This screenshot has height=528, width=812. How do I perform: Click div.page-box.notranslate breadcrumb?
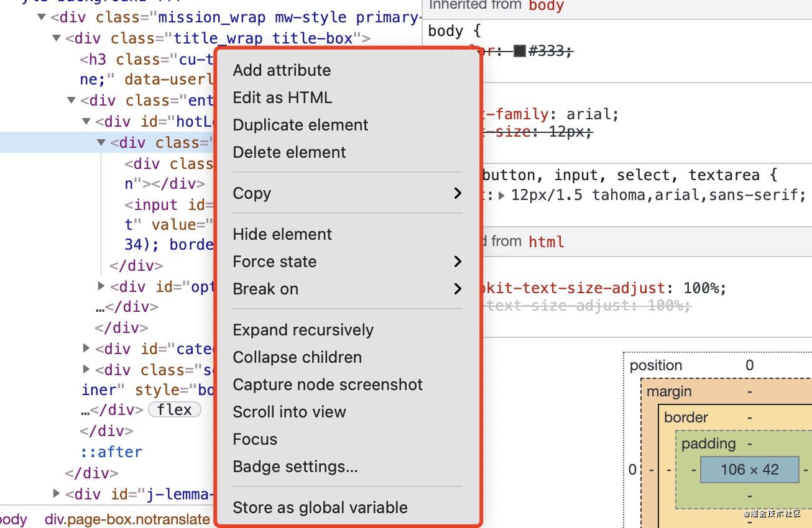pos(127,519)
